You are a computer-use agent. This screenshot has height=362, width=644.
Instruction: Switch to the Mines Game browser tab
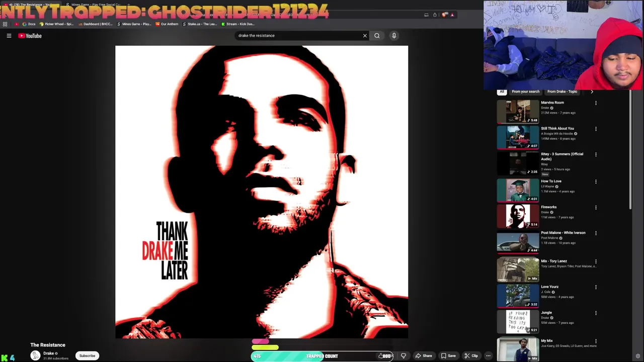click(94, 5)
